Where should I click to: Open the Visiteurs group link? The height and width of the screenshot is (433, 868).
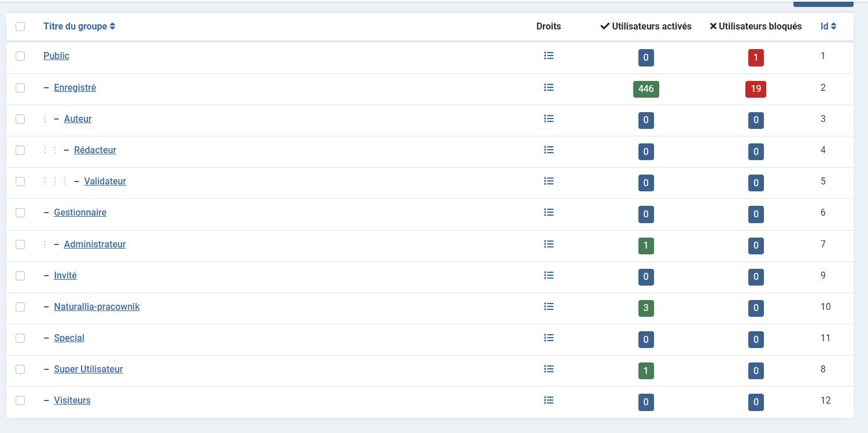pyautogui.click(x=72, y=400)
